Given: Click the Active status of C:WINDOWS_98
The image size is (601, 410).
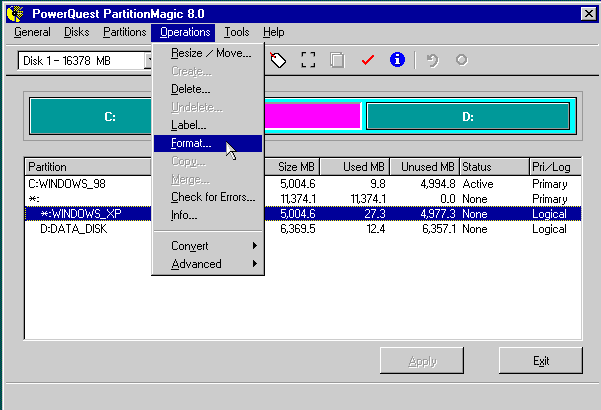Looking at the screenshot, I should point(478,184).
